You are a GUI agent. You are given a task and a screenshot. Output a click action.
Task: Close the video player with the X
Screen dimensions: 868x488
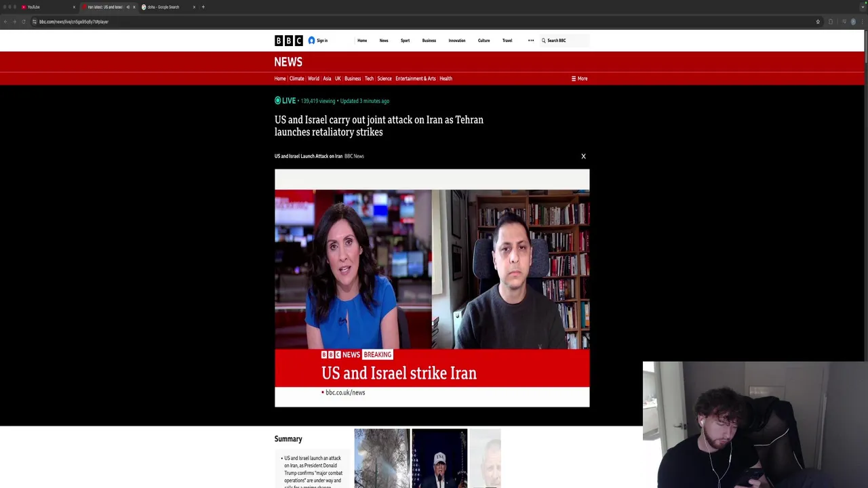click(x=583, y=157)
